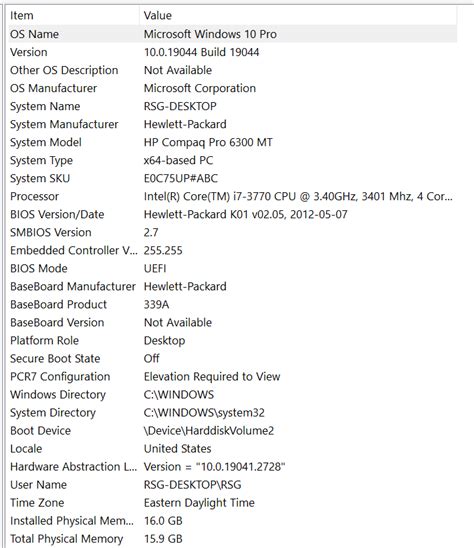Click the Item column header
Image resolution: width=474 pixels, height=548 pixels.
[x=73, y=15]
